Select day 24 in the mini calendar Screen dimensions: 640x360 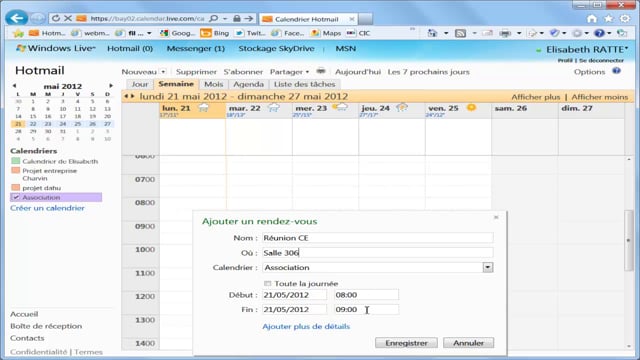coord(62,124)
